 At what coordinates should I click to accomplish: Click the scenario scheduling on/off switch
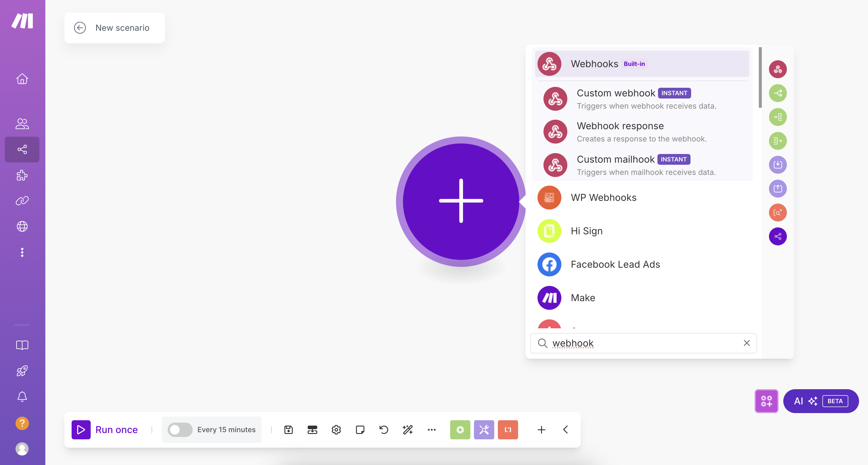click(179, 429)
